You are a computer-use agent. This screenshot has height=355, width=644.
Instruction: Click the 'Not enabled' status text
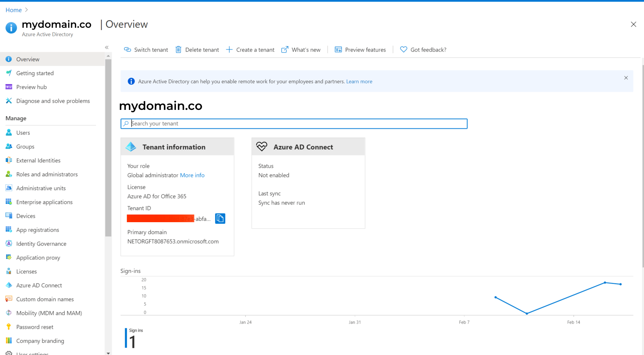274,175
